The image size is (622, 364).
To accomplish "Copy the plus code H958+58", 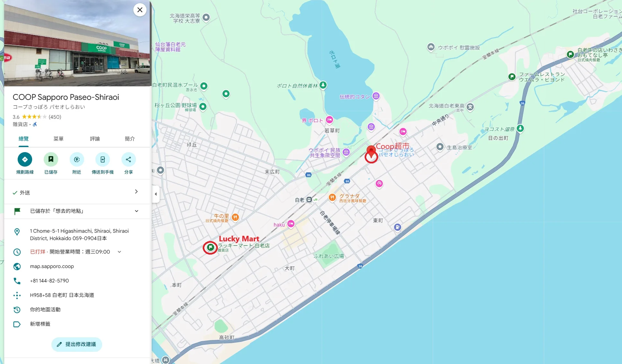I will (x=62, y=295).
